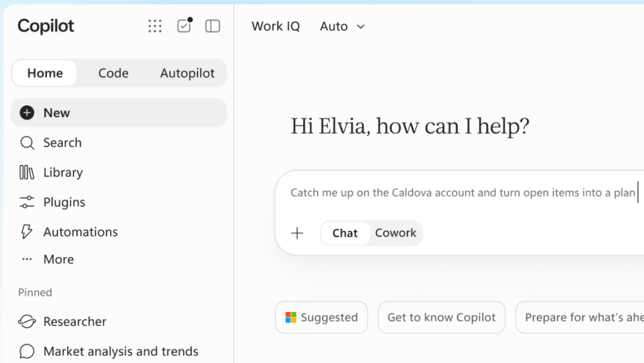Start a New chat

coord(119,113)
